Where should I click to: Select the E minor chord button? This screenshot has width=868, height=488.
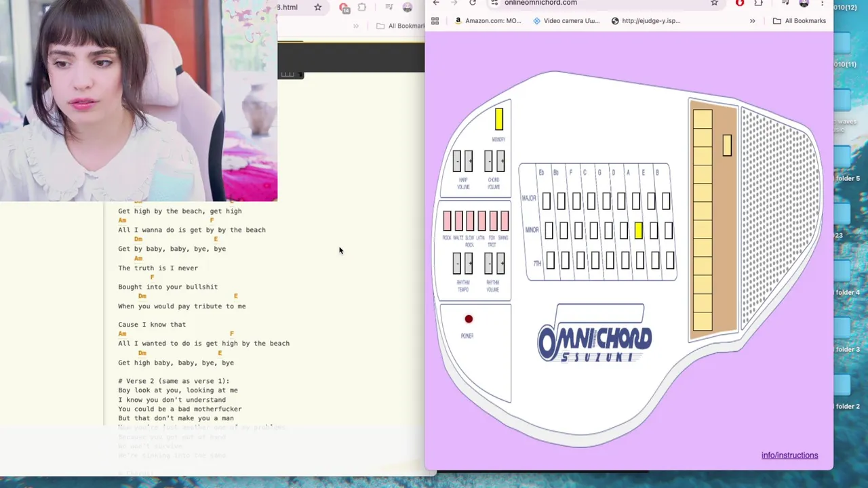point(654,231)
